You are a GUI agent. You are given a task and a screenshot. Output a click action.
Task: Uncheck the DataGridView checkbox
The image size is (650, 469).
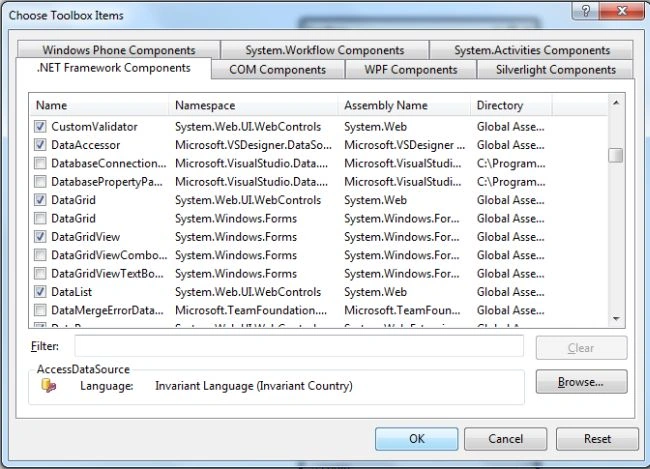[x=40, y=237]
